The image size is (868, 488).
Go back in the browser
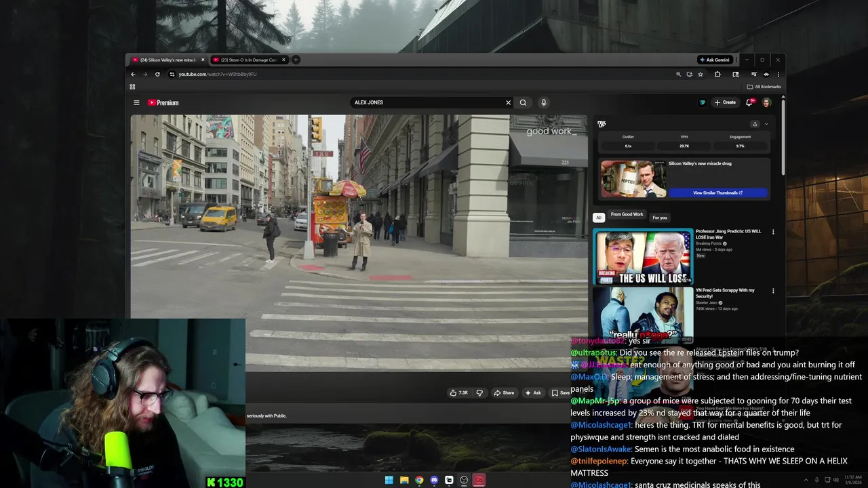click(x=133, y=74)
